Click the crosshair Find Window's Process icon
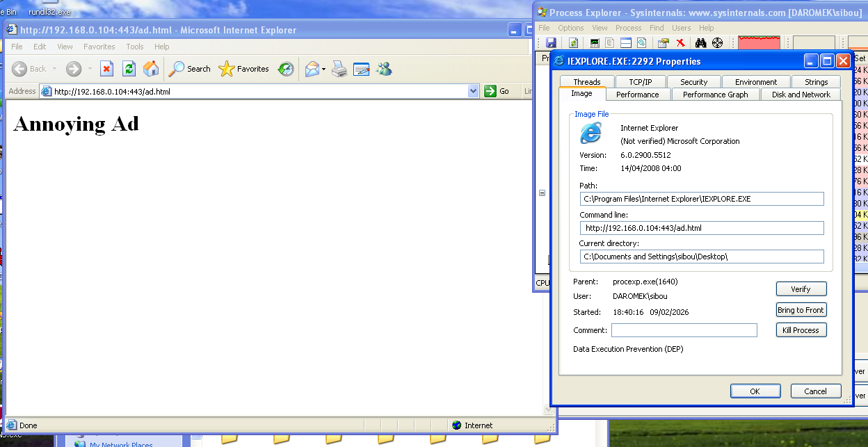Image resolution: width=868 pixels, height=447 pixels. [x=717, y=43]
